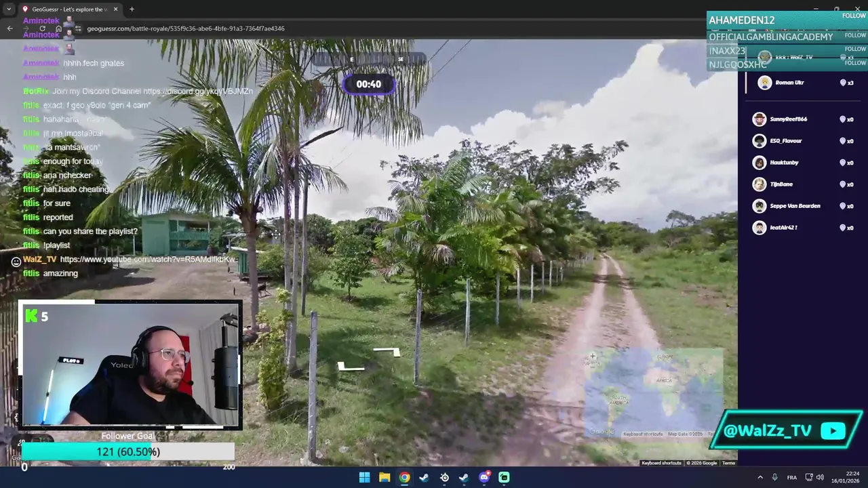868x488 pixels.
Task: Open Discord from the taskbar
Action: (484, 477)
